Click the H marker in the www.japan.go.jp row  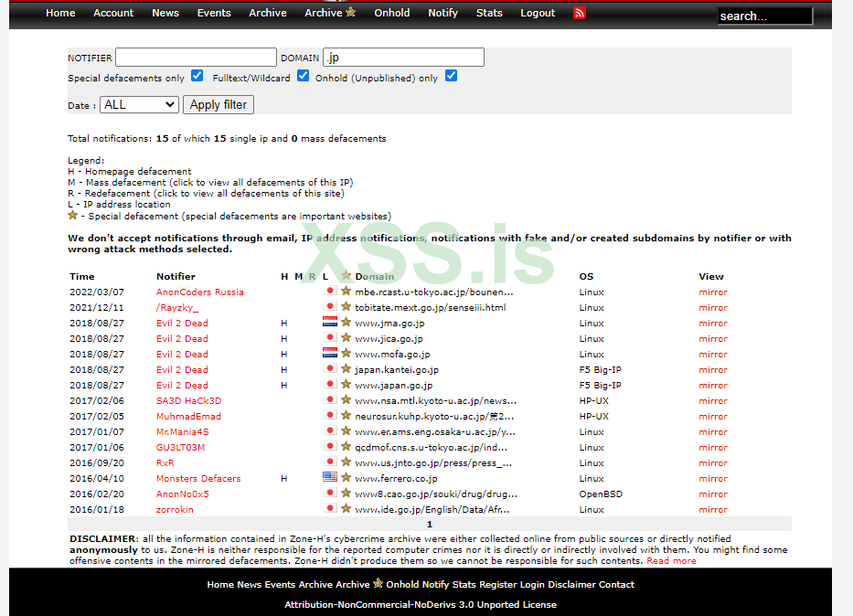click(284, 385)
